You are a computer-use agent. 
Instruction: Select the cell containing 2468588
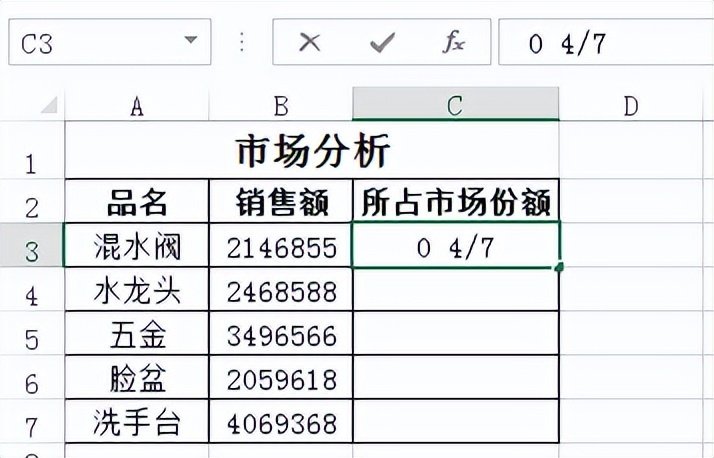click(x=281, y=289)
